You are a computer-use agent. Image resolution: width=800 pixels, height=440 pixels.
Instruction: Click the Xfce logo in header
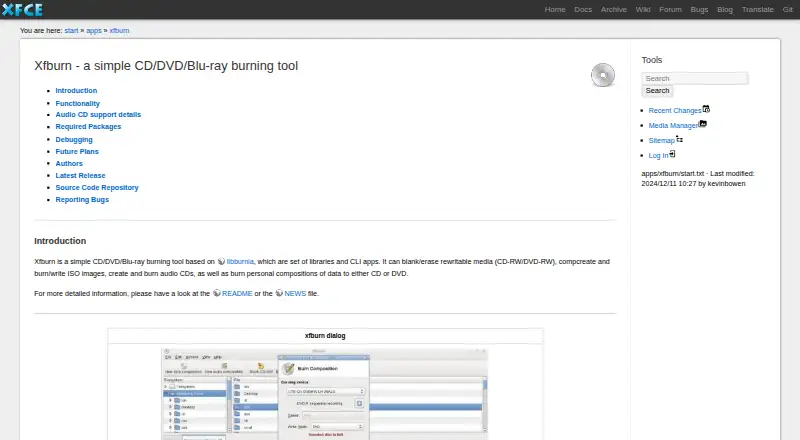[x=22, y=9]
